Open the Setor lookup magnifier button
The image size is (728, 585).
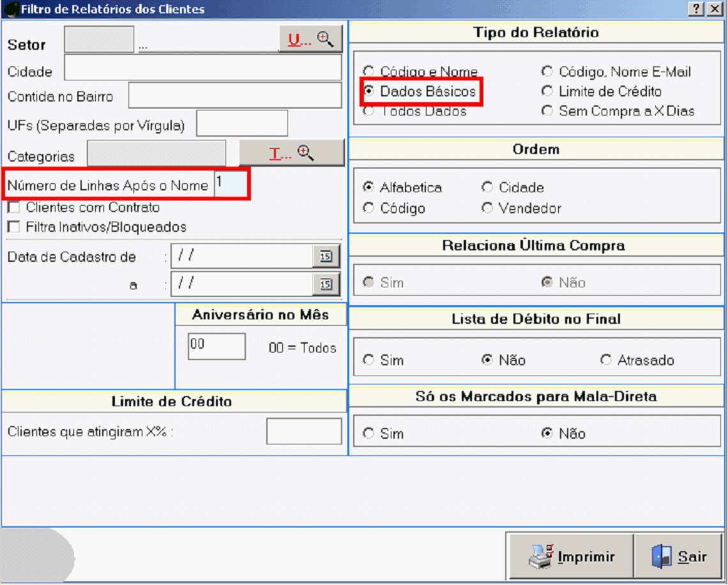coord(310,40)
